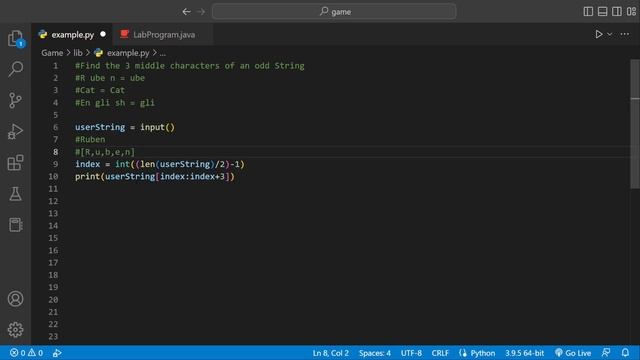Click the comment #R ube n = ube
This screenshot has height=360, width=640.
click(110, 78)
